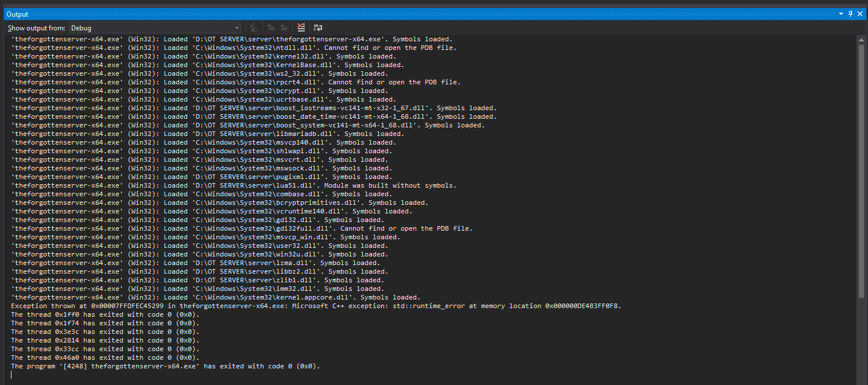Click the std::runtime_error exception line
The image size is (868, 385).
click(316, 306)
